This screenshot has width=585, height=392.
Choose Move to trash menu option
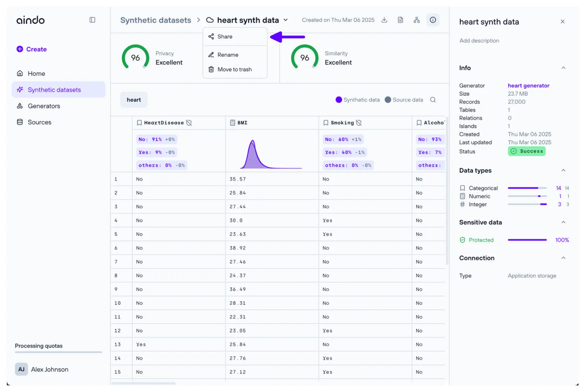click(234, 69)
